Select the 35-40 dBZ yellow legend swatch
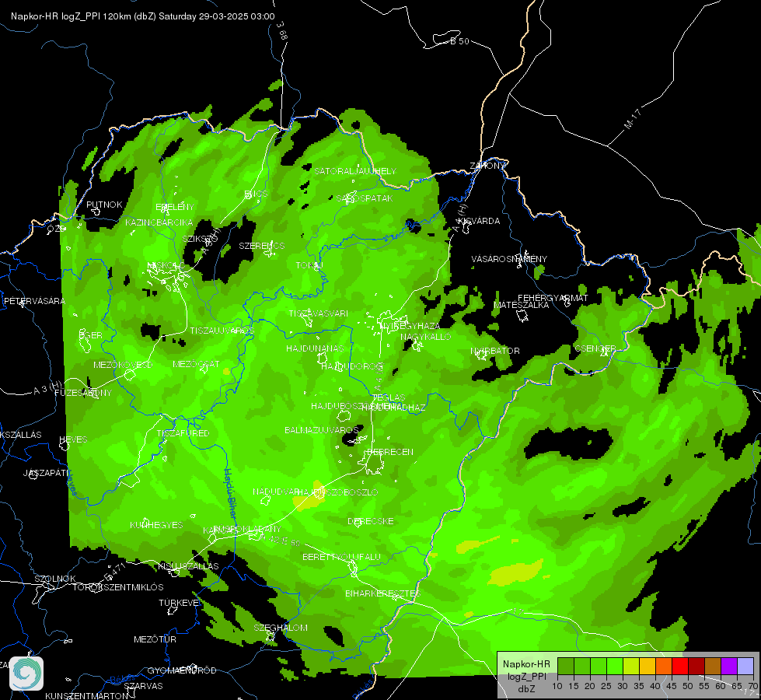The image size is (761, 700). click(x=648, y=667)
